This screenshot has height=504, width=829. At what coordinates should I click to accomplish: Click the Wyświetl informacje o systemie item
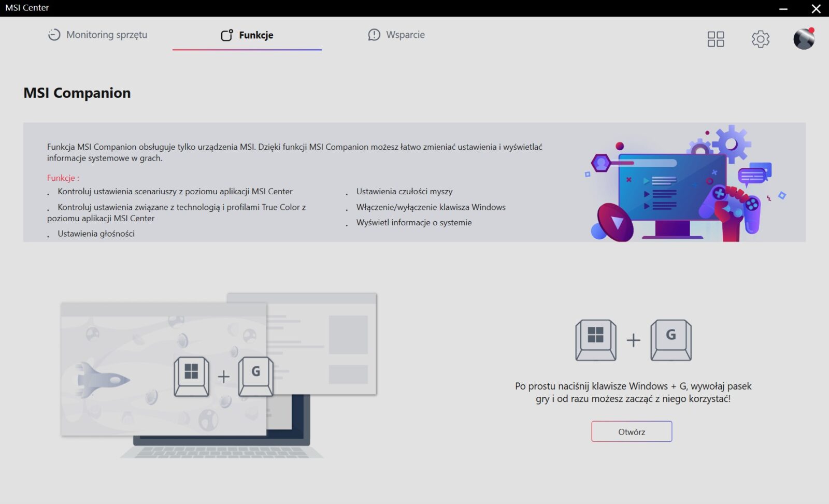click(x=413, y=222)
